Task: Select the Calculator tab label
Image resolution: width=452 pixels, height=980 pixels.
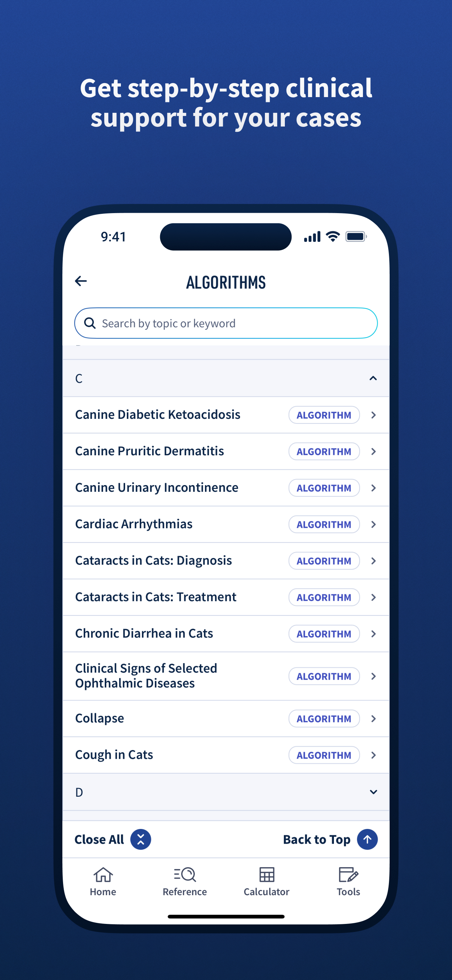Action: (x=267, y=892)
